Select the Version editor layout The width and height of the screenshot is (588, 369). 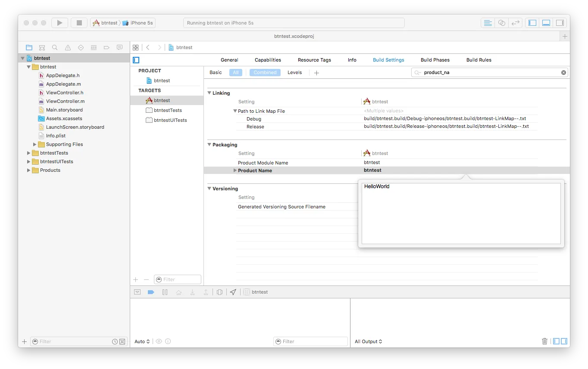(515, 23)
